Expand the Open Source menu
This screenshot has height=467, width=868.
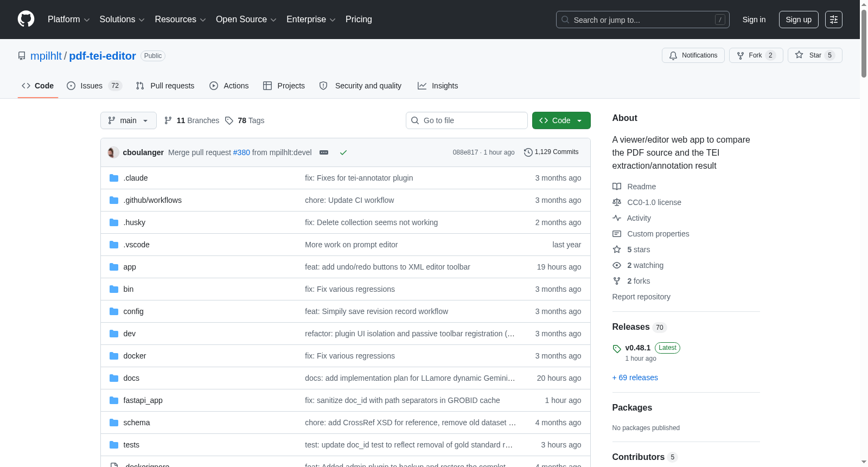coord(246,20)
